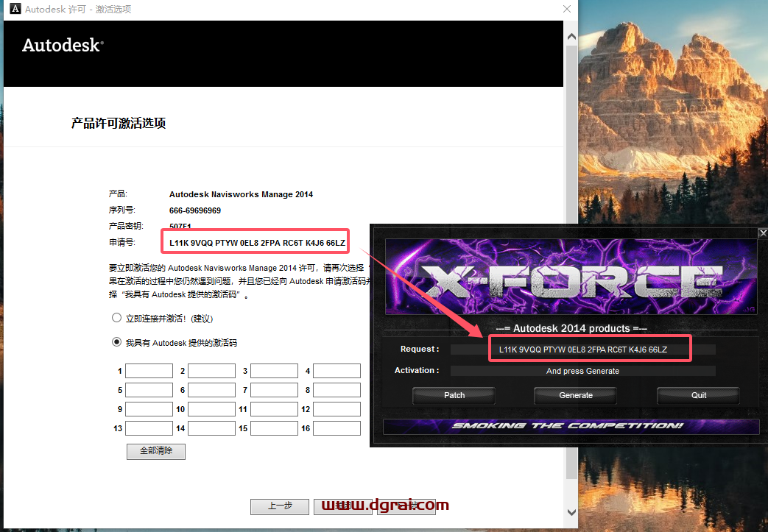This screenshot has height=532, width=768.
Task: Click activation code field 7
Action: (x=274, y=389)
